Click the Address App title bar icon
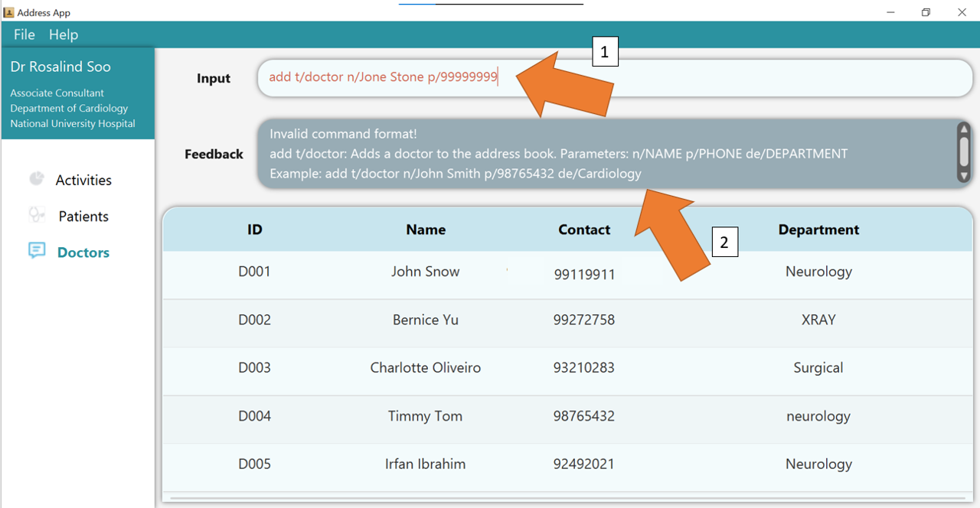The width and height of the screenshot is (980, 508). pos(8,12)
